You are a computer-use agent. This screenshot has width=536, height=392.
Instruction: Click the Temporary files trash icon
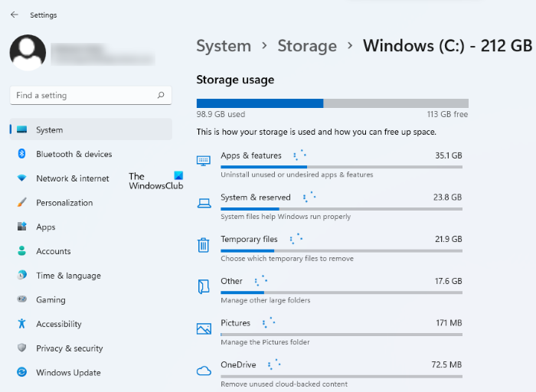point(204,245)
